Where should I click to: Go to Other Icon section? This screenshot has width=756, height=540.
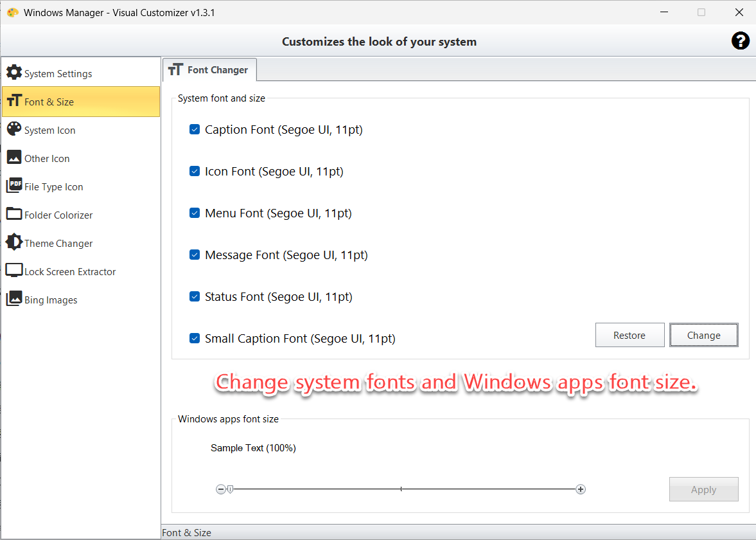pyautogui.click(x=81, y=158)
